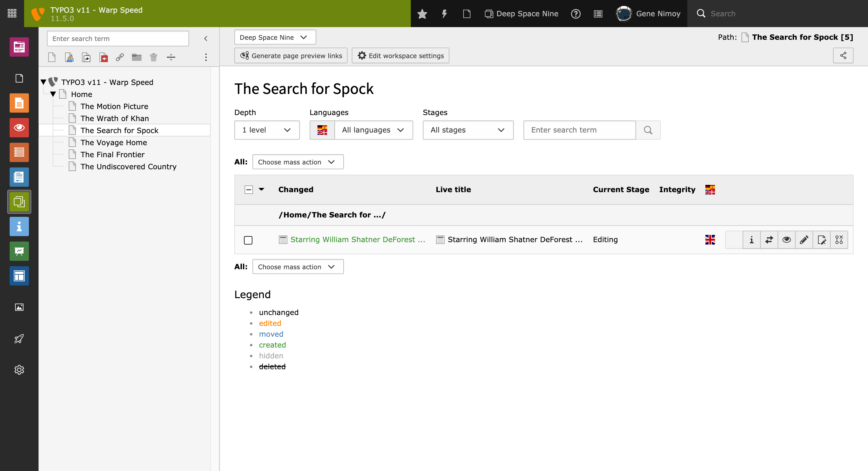The image size is (868, 471).
Task: Click the edit pencil icon for the record
Action: coord(804,239)
